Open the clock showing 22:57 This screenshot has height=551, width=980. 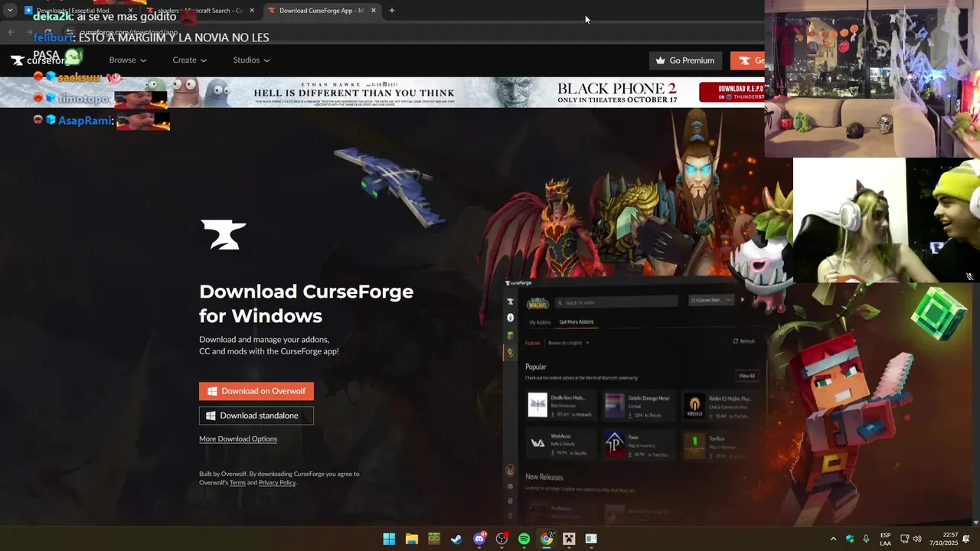pyautogui.click(x=944, y=539)
